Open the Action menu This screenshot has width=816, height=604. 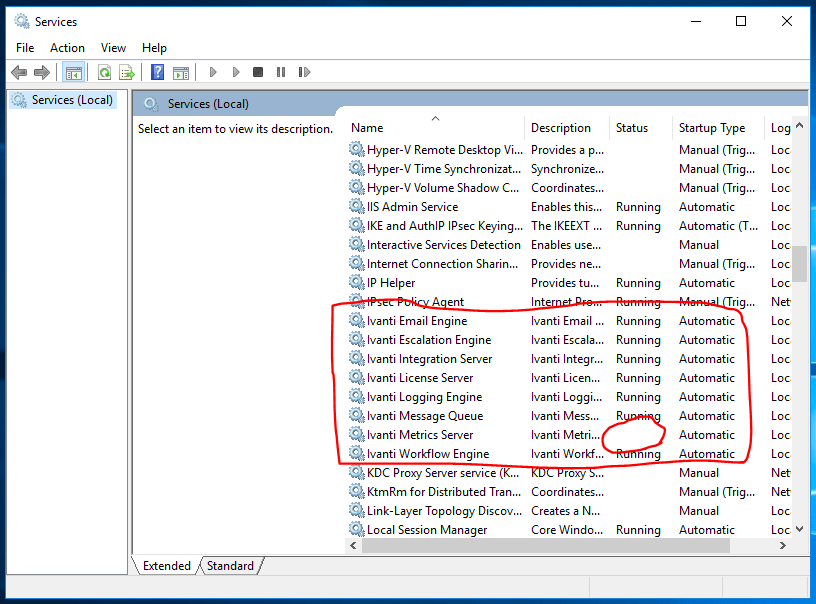tap(67, 48)
